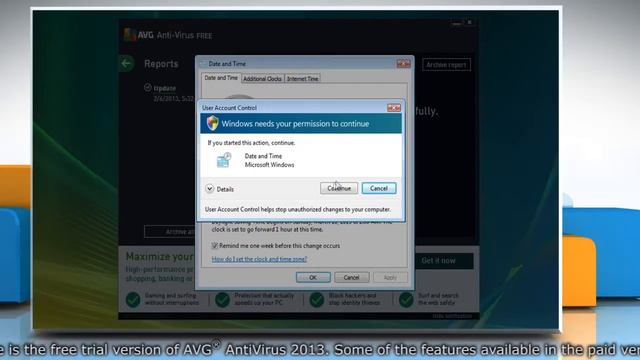Click the Date and Time program icon
Screen dimensions: 640x360
224,160
